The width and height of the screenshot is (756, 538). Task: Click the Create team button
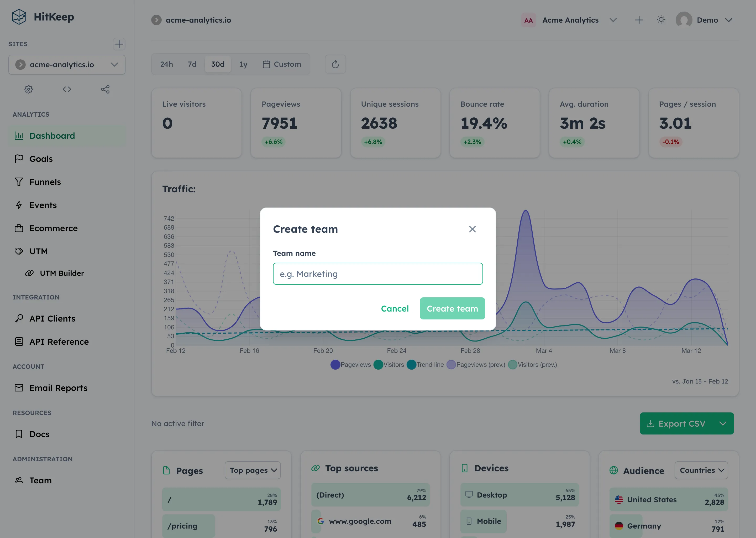pyautogui.click(x=452, y=308)
